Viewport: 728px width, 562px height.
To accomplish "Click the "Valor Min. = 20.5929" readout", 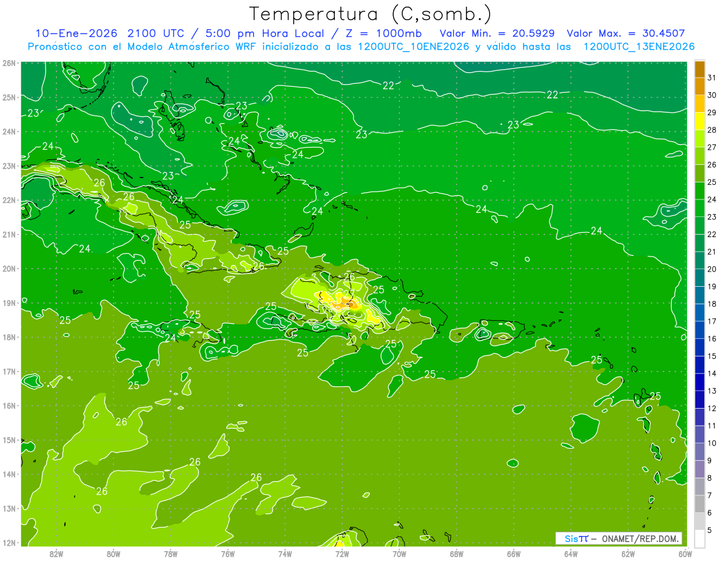I will click(x=497, y=33).
